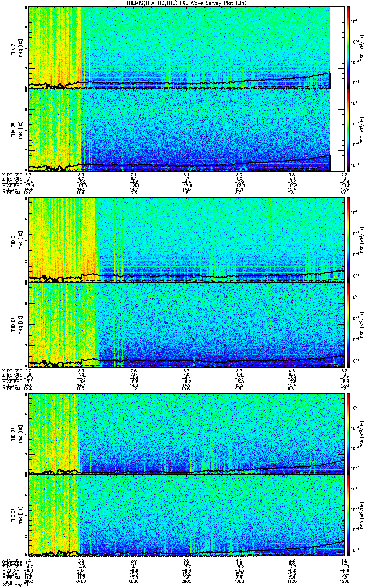Click the PSD color bar beside THD B-perp panel
The width and height of the screenshot is (368, 588).
click(x=348, y=240)
